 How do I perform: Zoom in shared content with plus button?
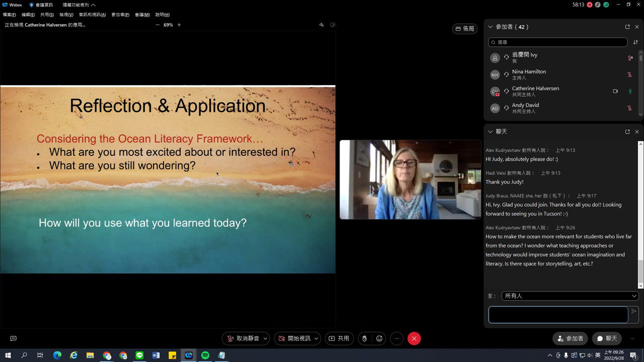(179, 25)
